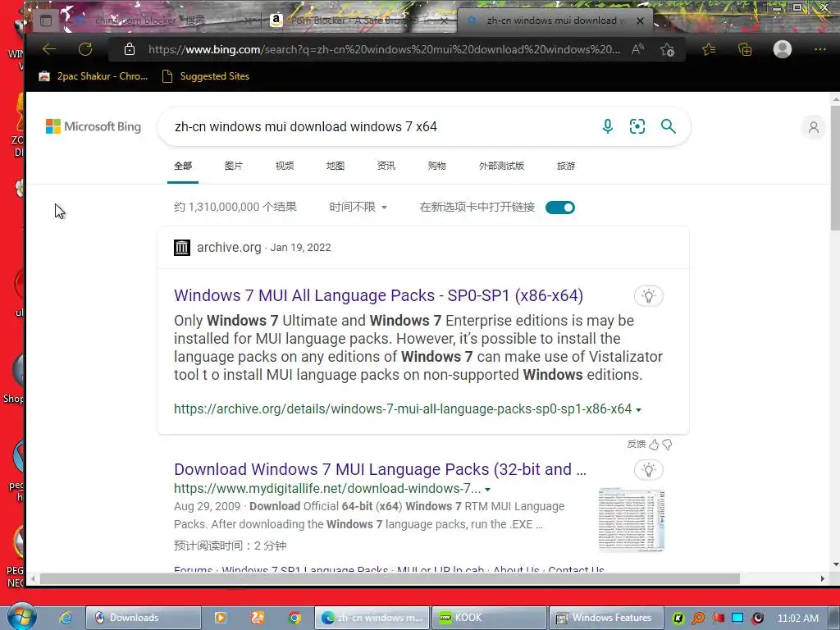Open the mydigitallife result thumbnail image
This screenshot has width=840, height=630.
tap(631, 519)
